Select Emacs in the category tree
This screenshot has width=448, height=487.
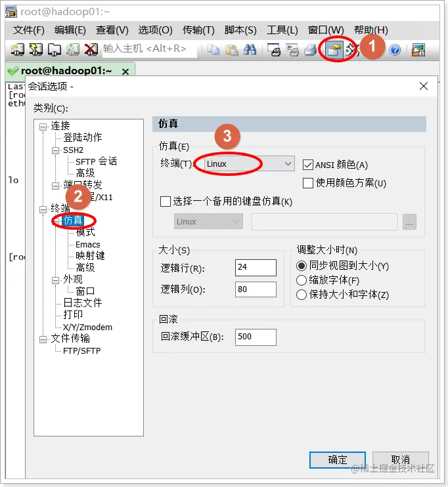[87, 244]
